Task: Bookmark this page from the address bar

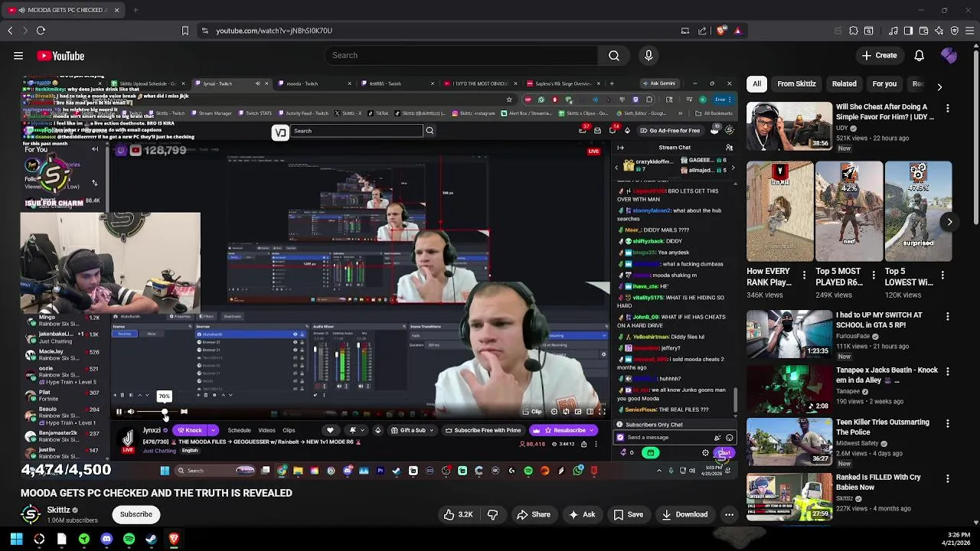Action: (x=185, y=31)
